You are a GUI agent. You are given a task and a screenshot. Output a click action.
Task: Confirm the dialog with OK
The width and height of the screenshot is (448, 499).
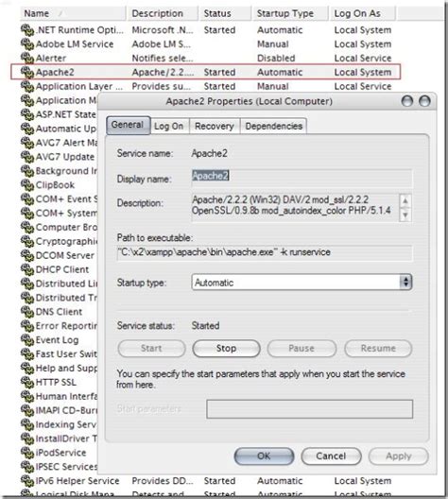pyautogui.click(x=264, y=456)
